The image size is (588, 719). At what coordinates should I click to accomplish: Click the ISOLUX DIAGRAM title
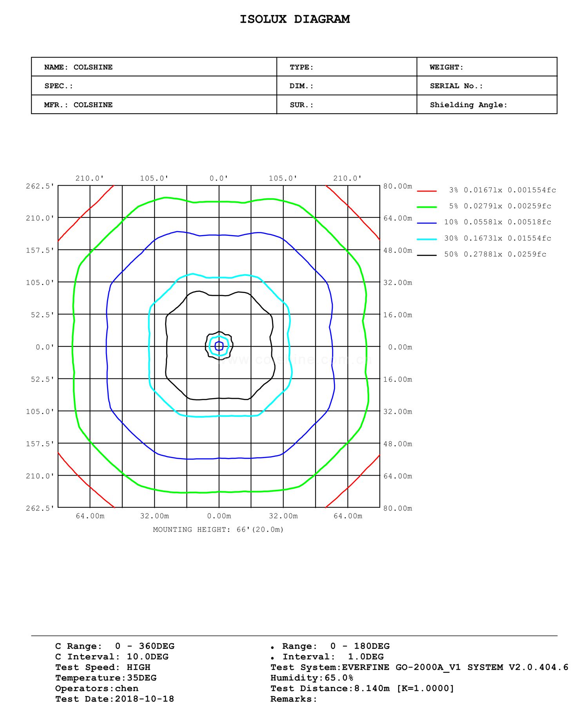295,19
